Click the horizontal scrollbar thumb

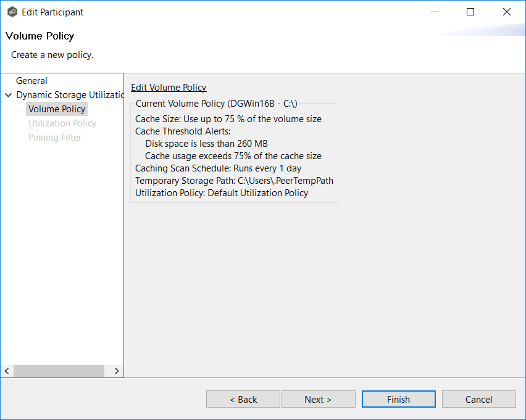[x=59, y=371]
